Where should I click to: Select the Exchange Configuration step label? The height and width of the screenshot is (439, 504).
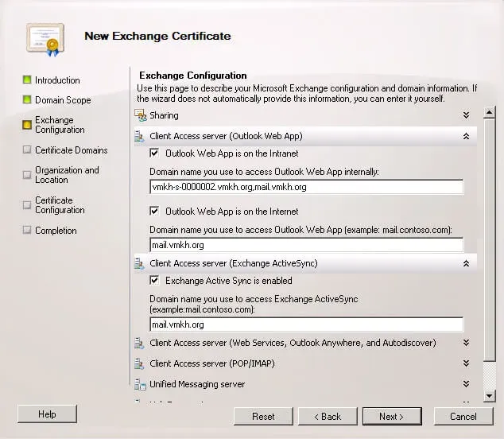60,125
